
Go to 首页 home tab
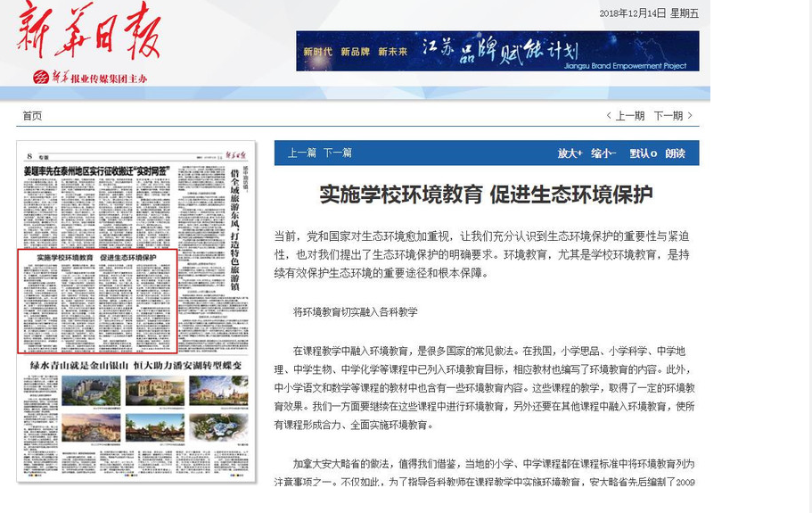pos(32,116)
